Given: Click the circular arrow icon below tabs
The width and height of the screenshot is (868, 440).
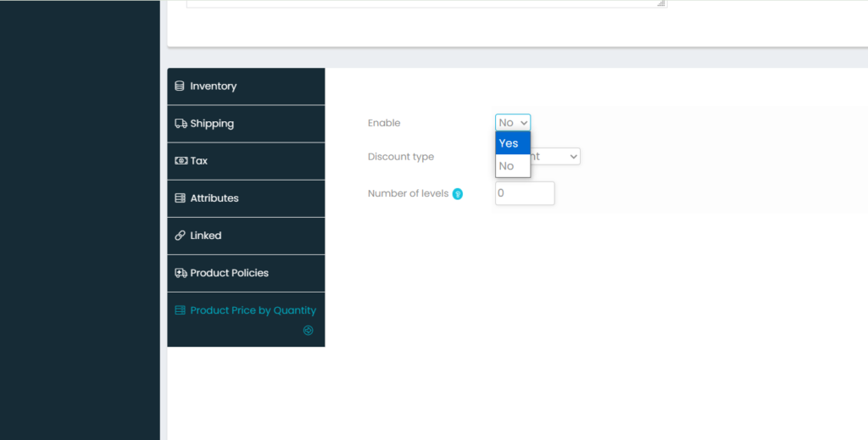Looking at the screenshot, I should [x=309, y=331].
